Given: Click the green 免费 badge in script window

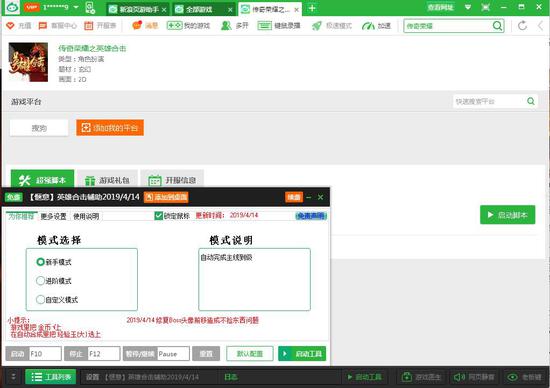Looking at the screenshot, I should [14, 197].
